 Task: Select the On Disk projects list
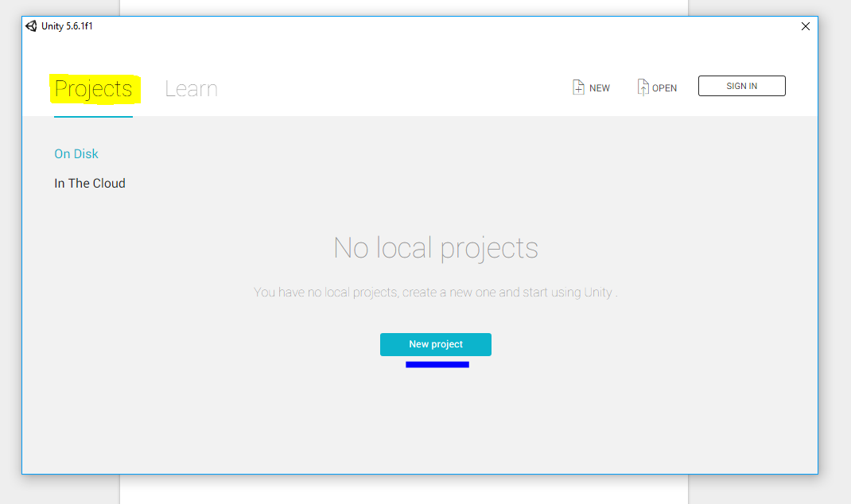[x=76, y=154]
